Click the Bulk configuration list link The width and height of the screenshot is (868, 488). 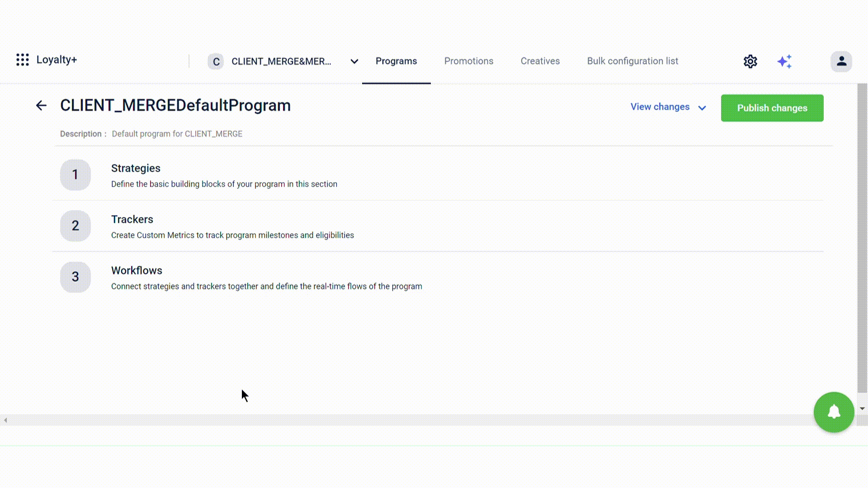632,61
